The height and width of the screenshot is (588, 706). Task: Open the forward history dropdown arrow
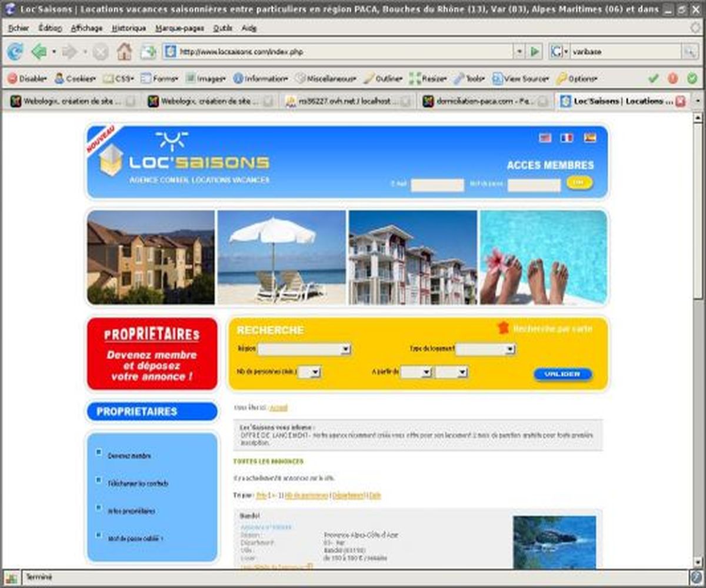coord(84,52)
